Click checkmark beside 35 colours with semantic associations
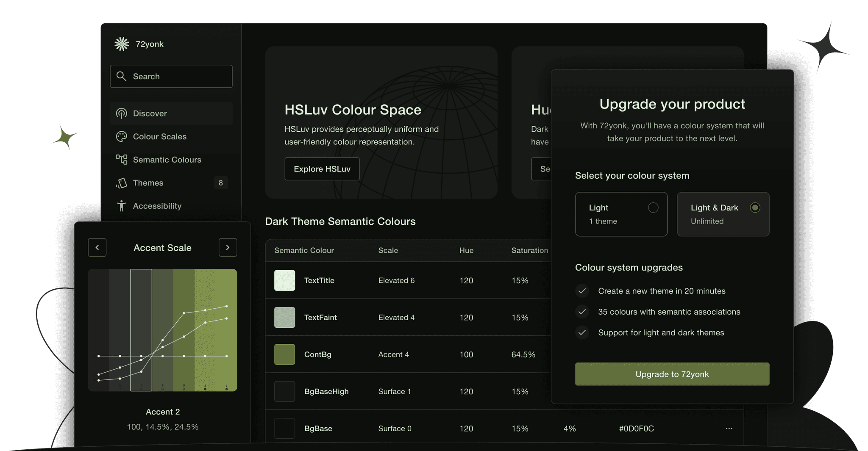Screen dimensions: 868x451 click(582, 312)
